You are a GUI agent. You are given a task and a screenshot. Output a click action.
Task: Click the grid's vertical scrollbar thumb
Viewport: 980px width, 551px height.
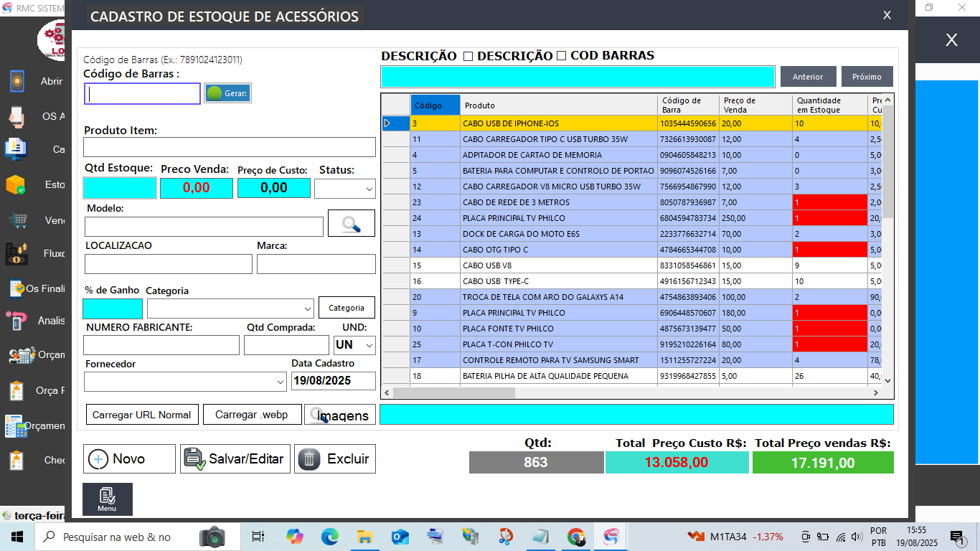point(887,161)
